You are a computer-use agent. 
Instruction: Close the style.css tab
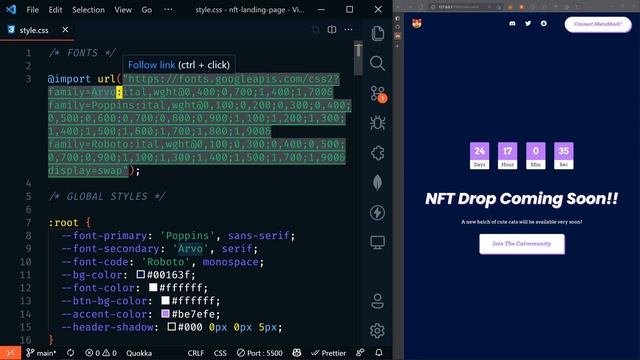click(x=65, y=30)
